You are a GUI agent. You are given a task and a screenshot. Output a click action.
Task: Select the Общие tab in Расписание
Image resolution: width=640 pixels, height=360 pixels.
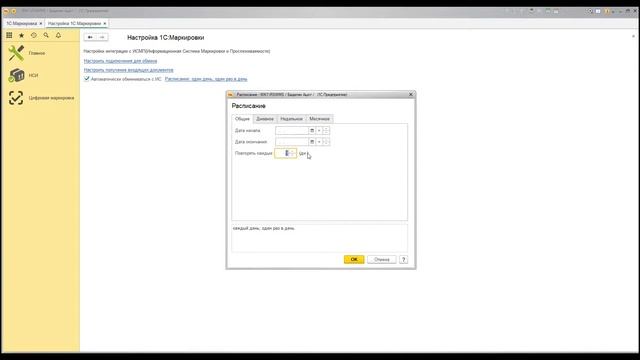(x=242, y=119)
